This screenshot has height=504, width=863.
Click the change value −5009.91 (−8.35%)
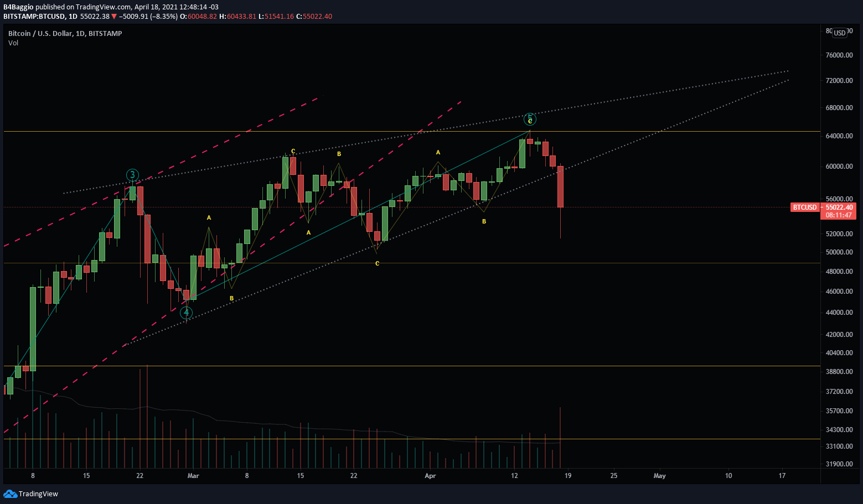point(149,17)
